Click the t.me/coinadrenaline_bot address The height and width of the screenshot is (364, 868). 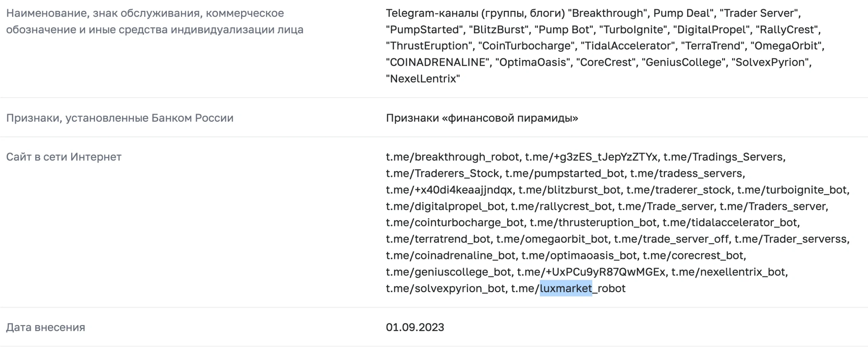coord(451,256)
